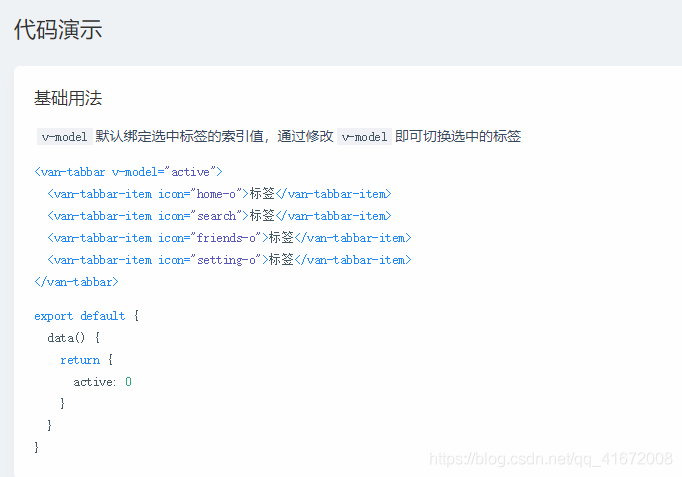Select the second v-model inline code tag
The width and height of the screenshot is (682, 477).
364,137
